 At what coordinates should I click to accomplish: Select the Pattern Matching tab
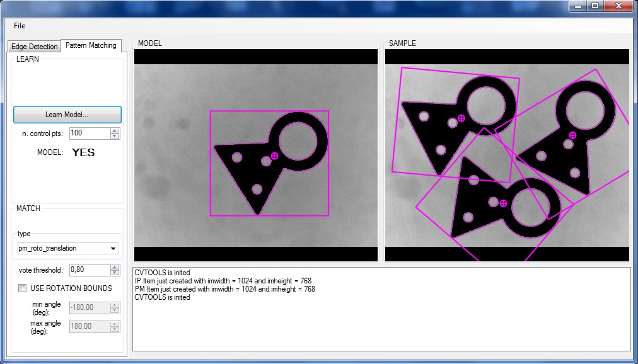[x=91, y=45]
